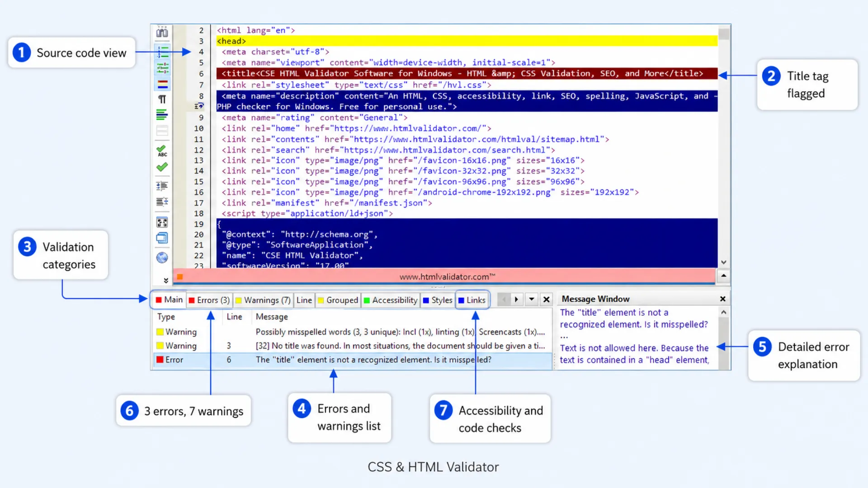Viewport: 868px width, 488px height.
Task: Click the word-wrap marker near line 8
Action: click(x=199, y=106)
